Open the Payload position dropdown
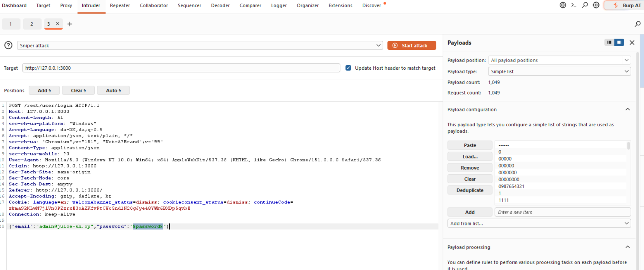 pyautogui.click(x=559, y=60)
